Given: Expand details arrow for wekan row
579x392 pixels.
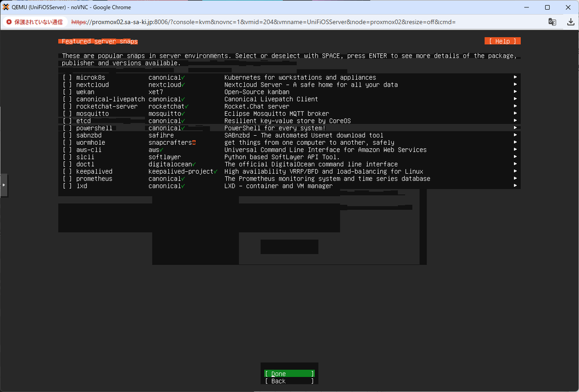Looking at the screenshot, I should [x=515, y=92].
